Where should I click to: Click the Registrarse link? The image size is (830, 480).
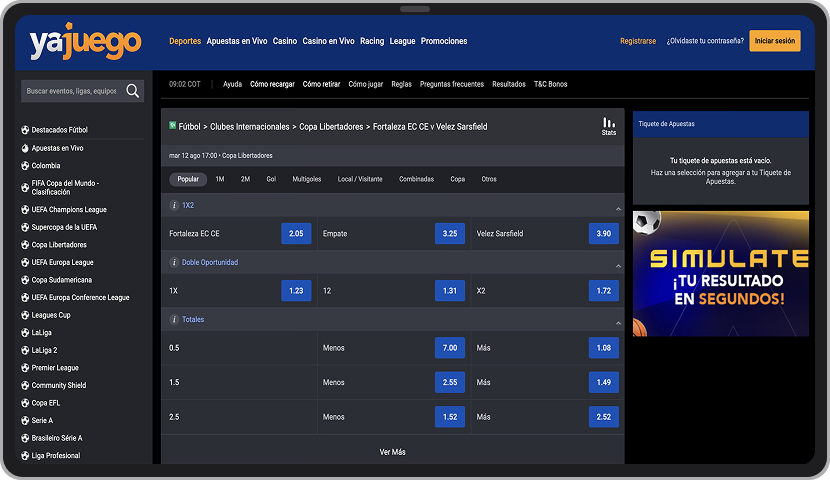point(638,41)
